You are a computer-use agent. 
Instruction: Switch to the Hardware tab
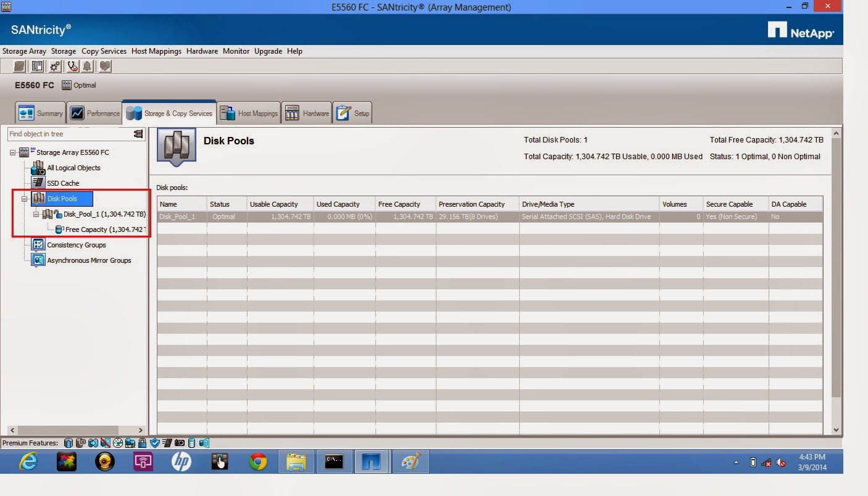[307, 112]
